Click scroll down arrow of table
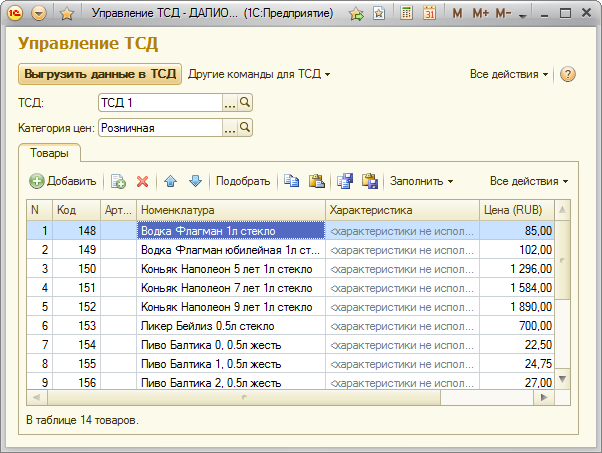This screenshot has height=453, width=602. [562, 379]
